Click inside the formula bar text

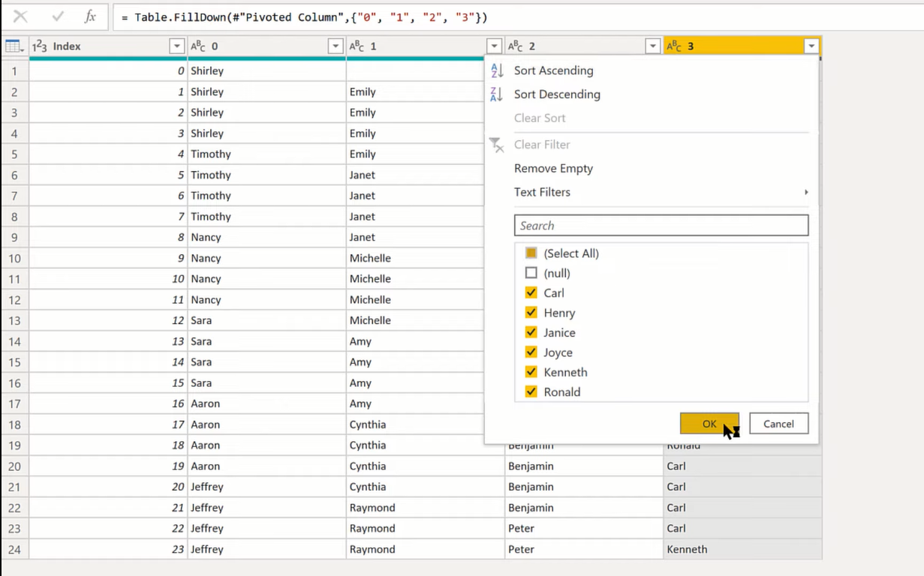pyautogui.click(x=304, y=16)
